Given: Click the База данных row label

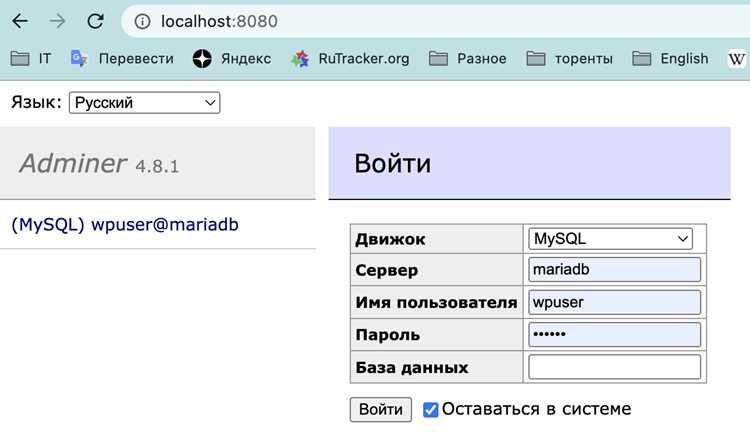Looking at the screenshot, I should tap(412, 367).
